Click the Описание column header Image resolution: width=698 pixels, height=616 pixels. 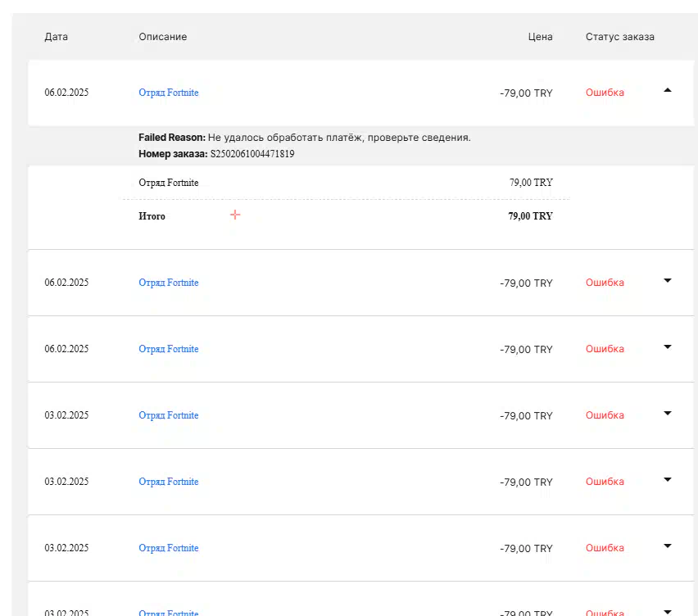pyautogui.click(x=162, y=37)
